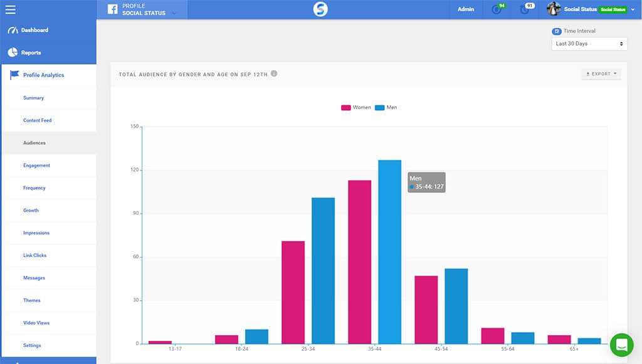Click the Men 25-34 bar

pyautogui.click(x=323, y=271)
